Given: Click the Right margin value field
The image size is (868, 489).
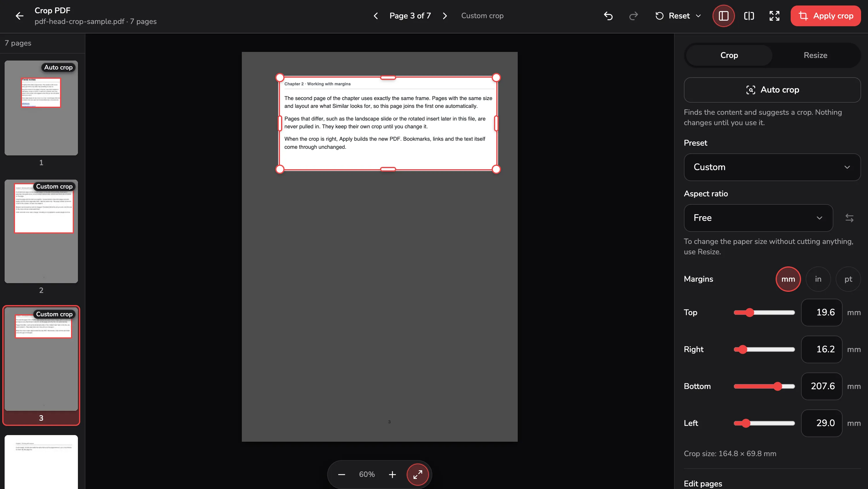Looking at the screenshot, I should (x=822, y=349).
